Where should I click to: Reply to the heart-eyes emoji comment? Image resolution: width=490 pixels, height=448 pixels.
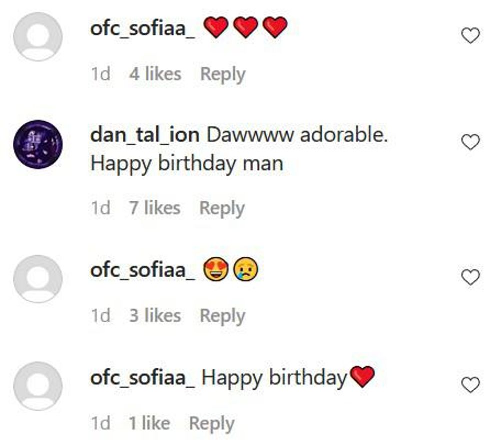point(222,316)
